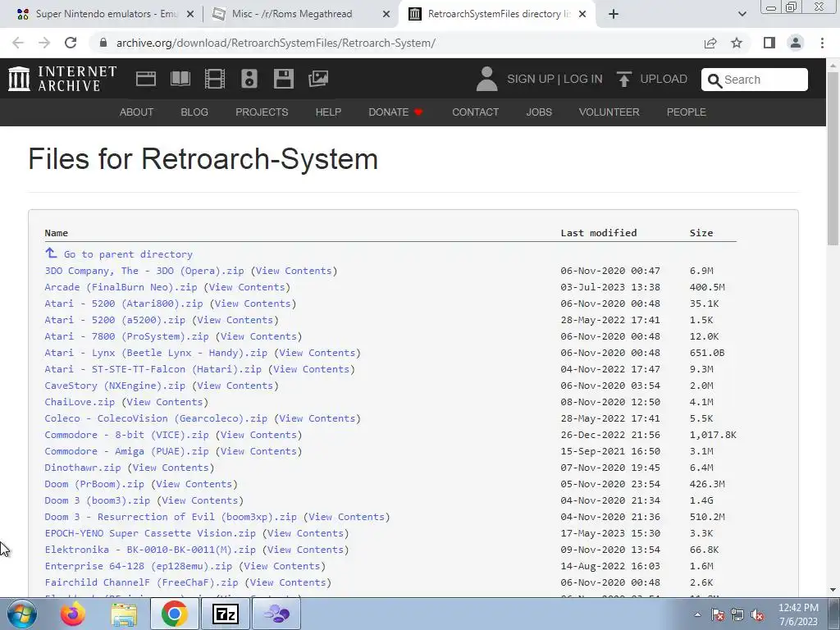This screenshot has width=840, height=630.
Task: Click the UPLOAD link text
Action: [664, 80]
